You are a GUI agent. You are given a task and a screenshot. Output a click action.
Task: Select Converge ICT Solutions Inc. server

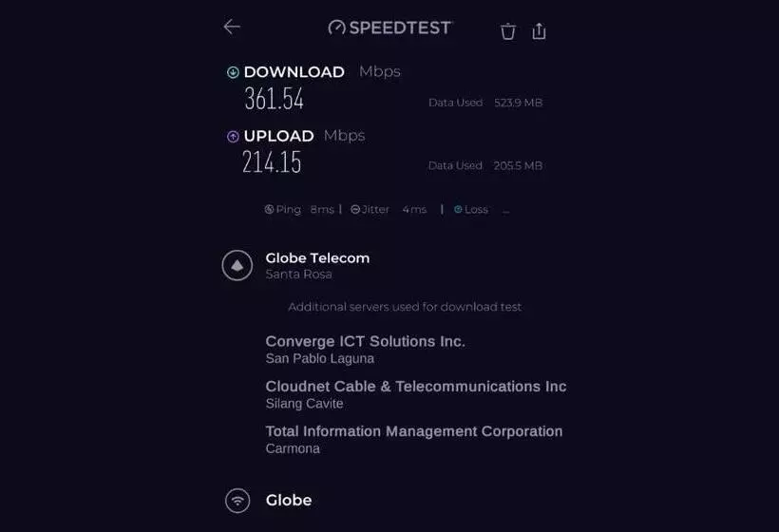(365, 341)
